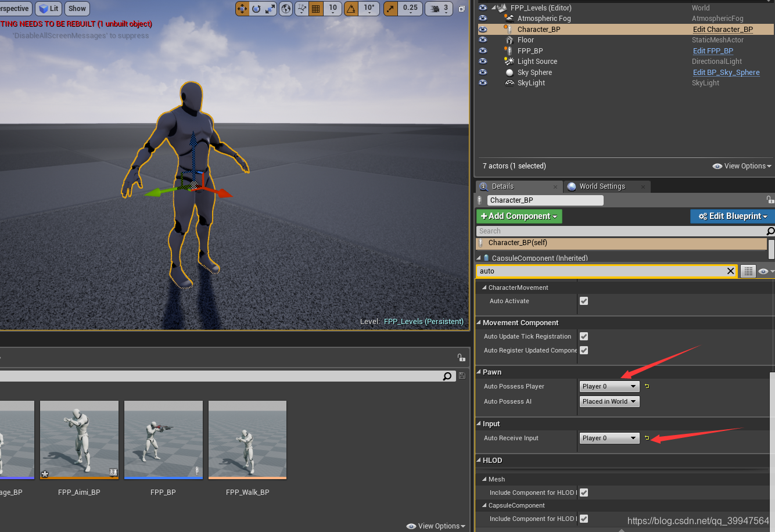Select Sky Sphere in World Outliner

pos(534,73)
